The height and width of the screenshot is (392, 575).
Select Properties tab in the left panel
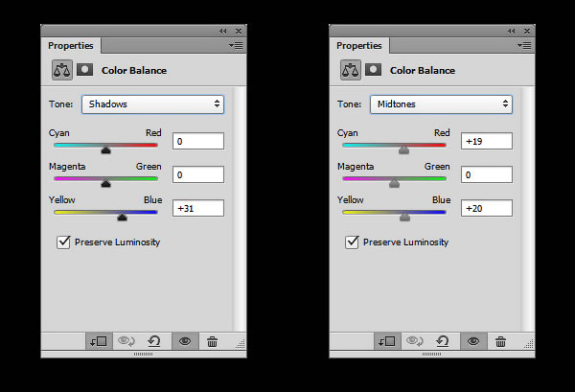tap(71, 46)
